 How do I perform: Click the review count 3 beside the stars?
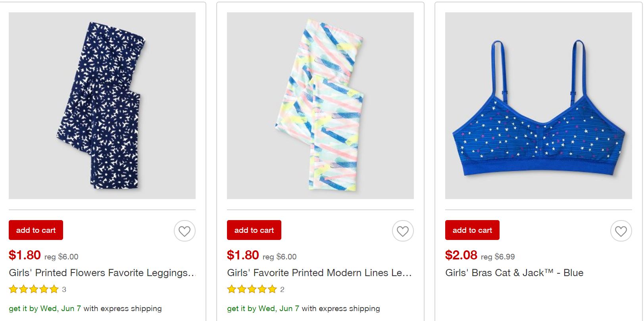tap(64, 290)
